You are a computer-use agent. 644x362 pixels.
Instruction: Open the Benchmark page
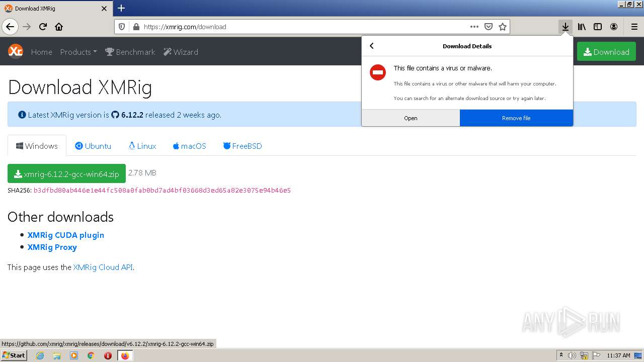(x=130, y=52)
